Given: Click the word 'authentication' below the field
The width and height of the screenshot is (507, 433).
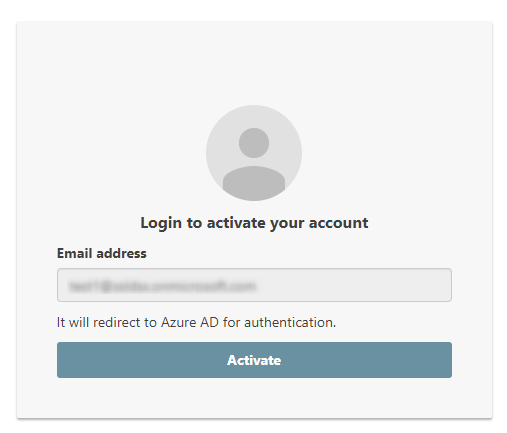Looking at the screenshot, I should [x=290, y=322].
